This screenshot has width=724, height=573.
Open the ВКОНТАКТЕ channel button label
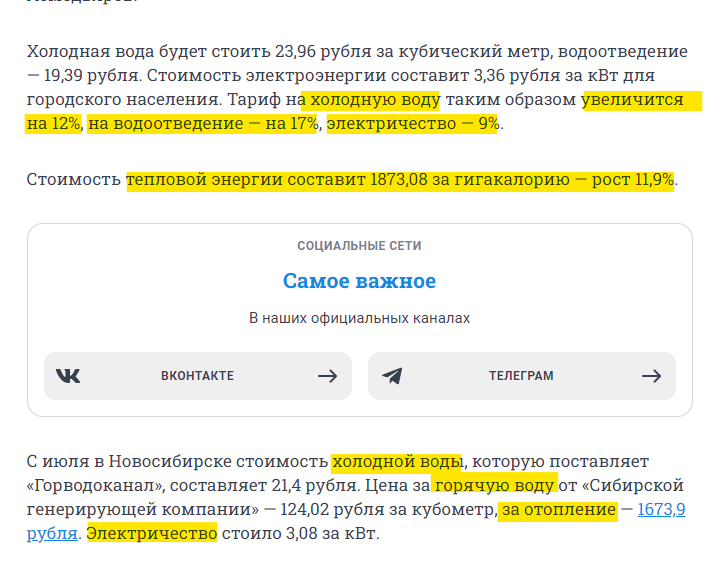point(197,376)
